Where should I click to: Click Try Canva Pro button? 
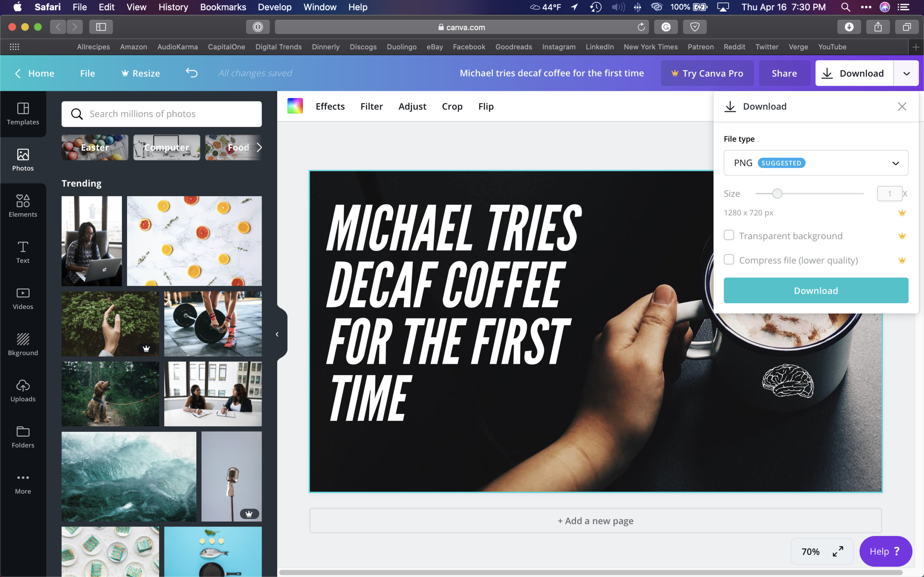click(706, 73)
